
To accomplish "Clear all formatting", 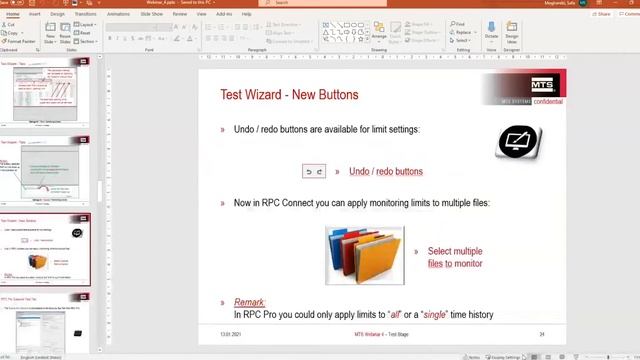I will coord(195,27).
